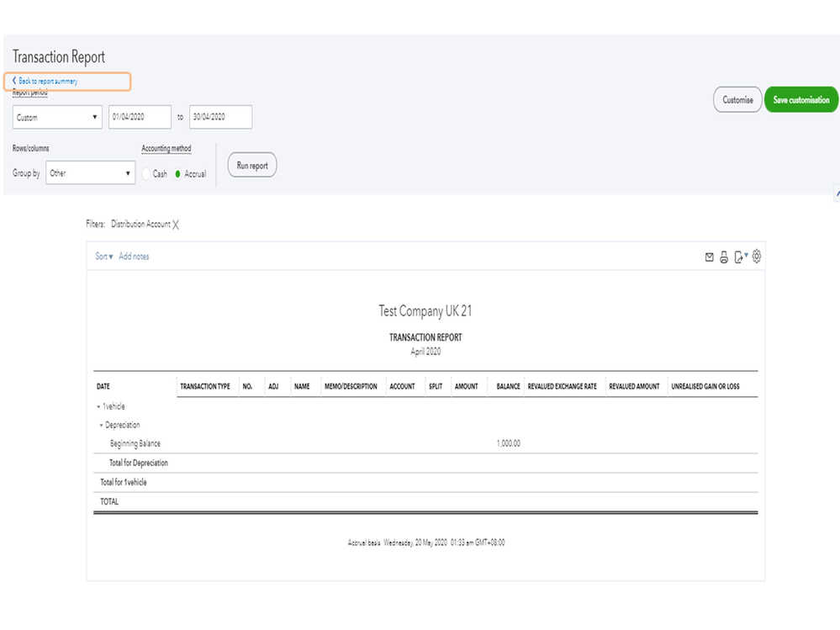Collapse the Depreciation group row

click(x=101, y=426)
